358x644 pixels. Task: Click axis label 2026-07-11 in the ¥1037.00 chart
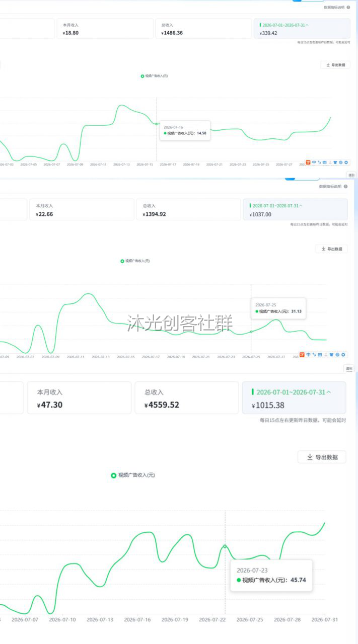76,357
